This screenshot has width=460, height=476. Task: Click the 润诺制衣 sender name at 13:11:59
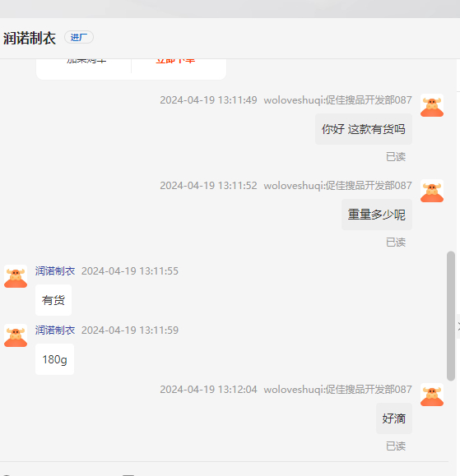55,330
